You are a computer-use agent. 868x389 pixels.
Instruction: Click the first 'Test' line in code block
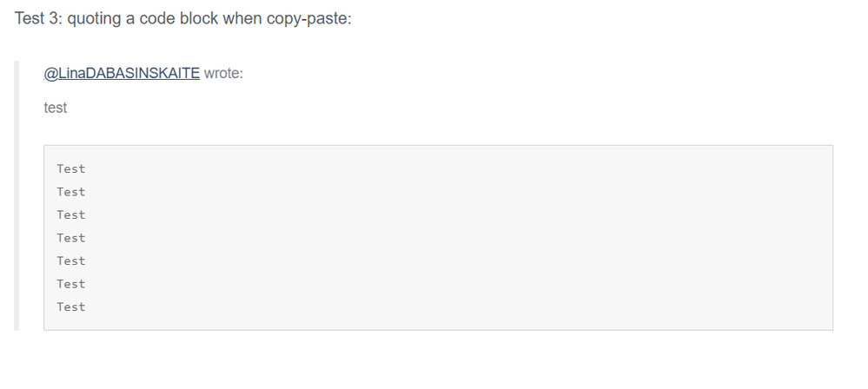(71, 168)
